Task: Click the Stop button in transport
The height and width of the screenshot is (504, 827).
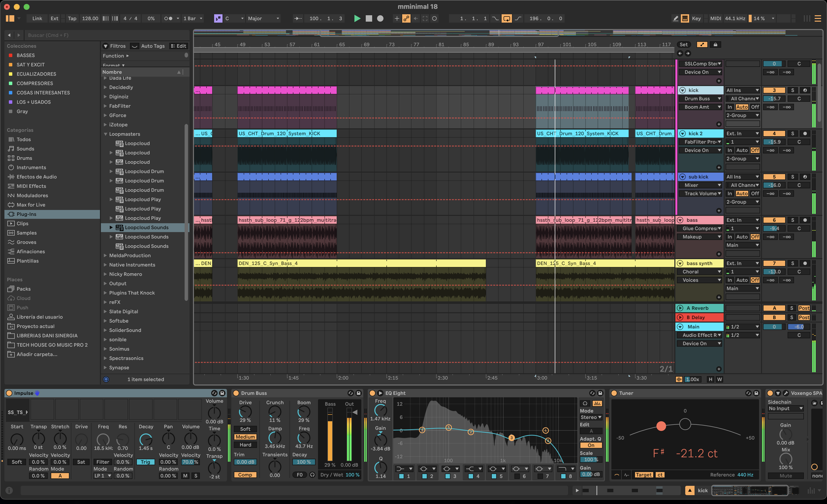Action: click(x=368, y=18)
